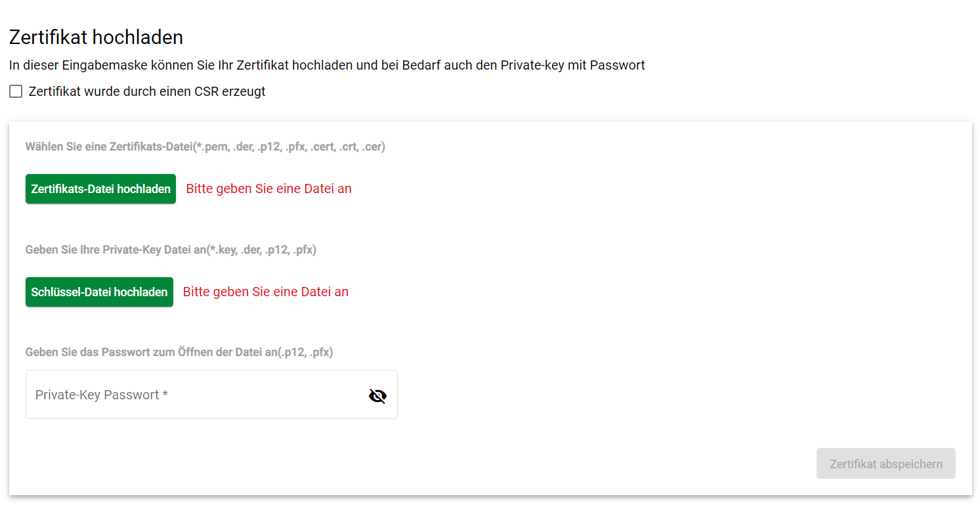Click the 'Zertifikat hochladen' heading
The height and width of the screenshot is (507, 980).
95,37
